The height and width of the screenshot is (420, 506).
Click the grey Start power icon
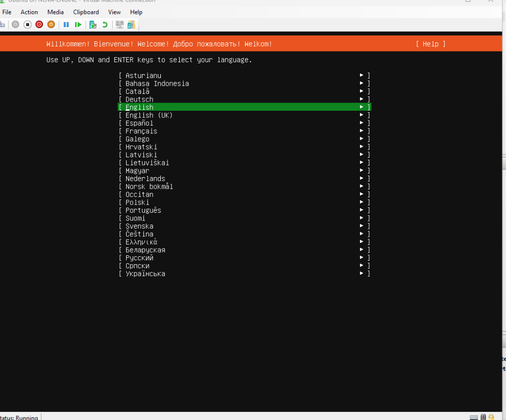click(16, 24)
